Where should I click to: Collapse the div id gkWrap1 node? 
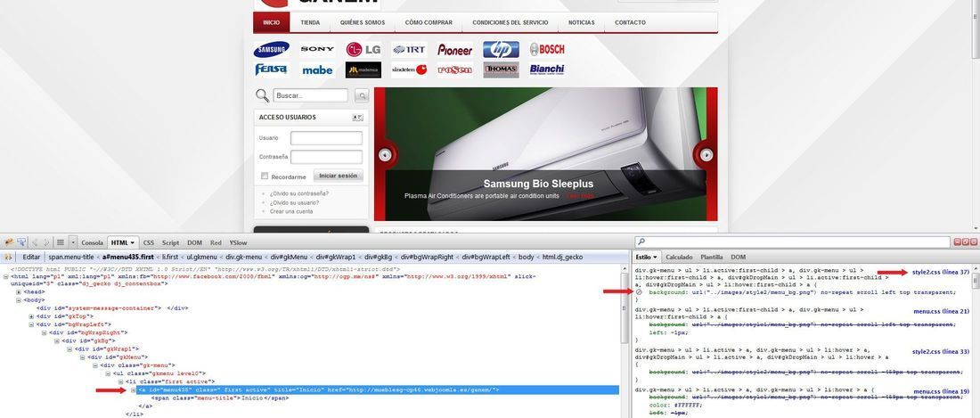pyautogui.click(x=69, y=348)
